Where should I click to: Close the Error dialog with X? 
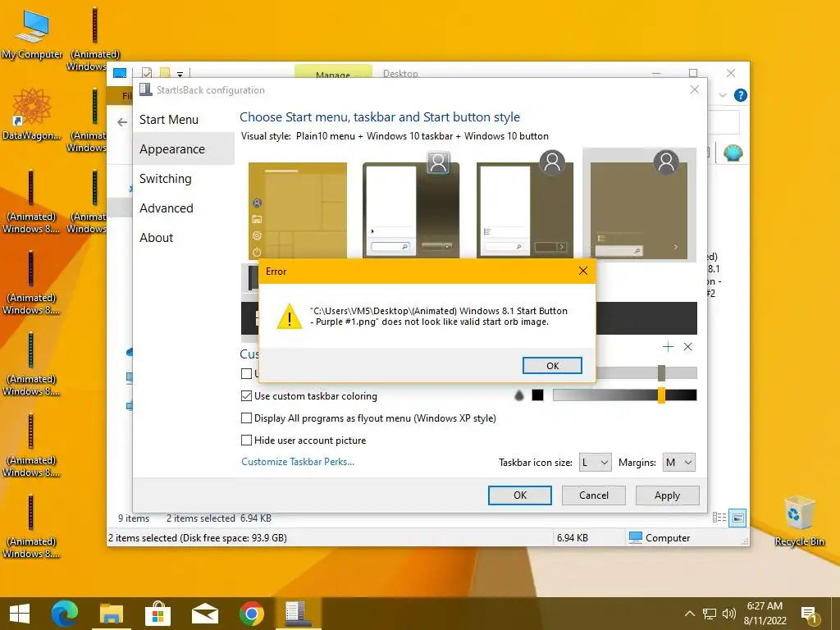coord(583,271)
